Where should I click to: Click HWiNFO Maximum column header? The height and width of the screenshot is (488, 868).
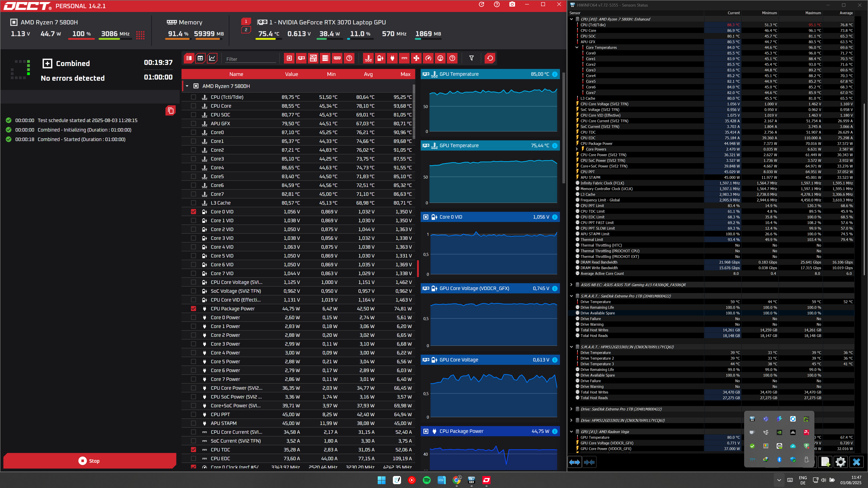813,13
